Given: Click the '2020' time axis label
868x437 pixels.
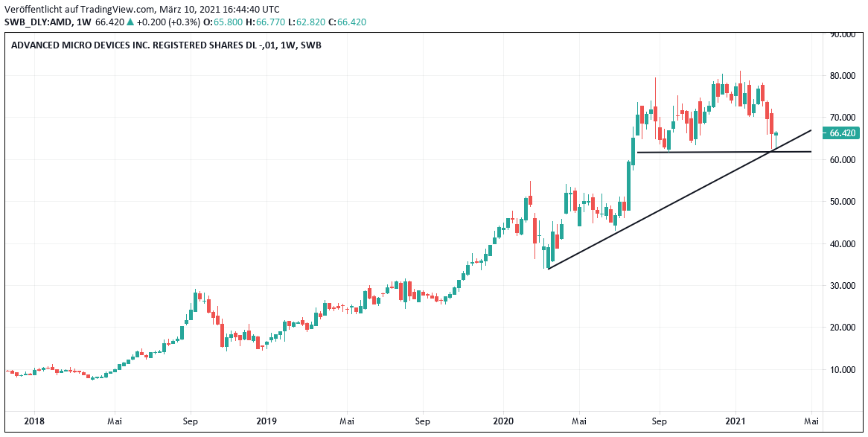Looking at the screenshot, I should coord(503,421).
